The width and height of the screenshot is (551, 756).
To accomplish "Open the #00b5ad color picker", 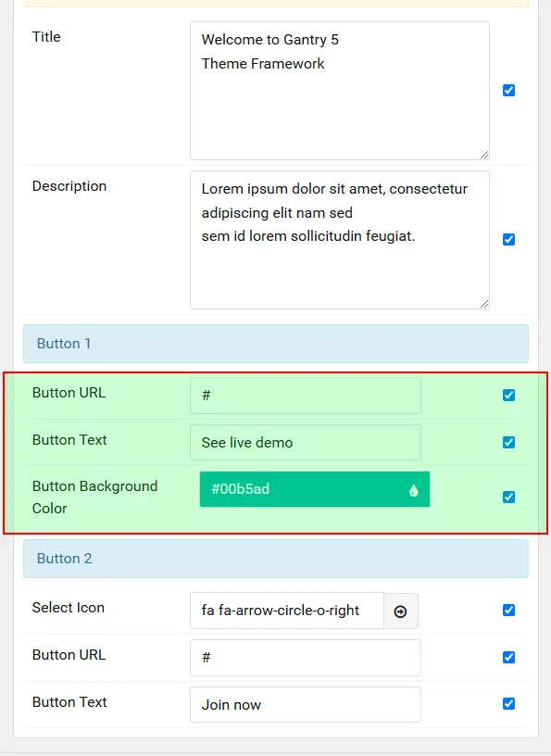I will point(314,489).
